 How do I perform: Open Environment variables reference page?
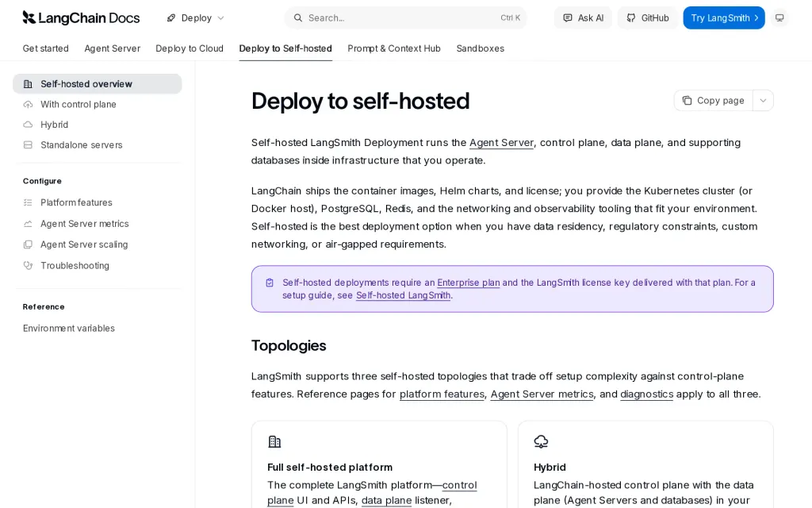point(69,328)
